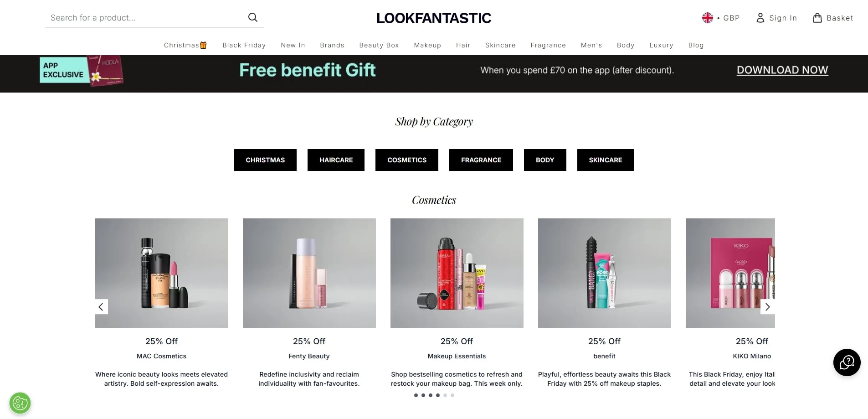Open the MAC Cosmetics product image

161,273
